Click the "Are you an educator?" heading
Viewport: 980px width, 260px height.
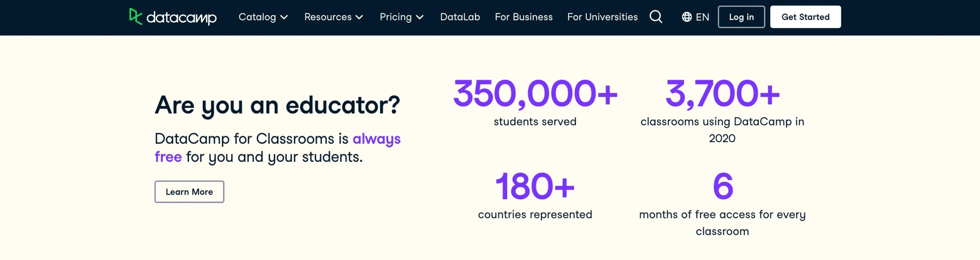pyautogui.click(x=277, y=105)
